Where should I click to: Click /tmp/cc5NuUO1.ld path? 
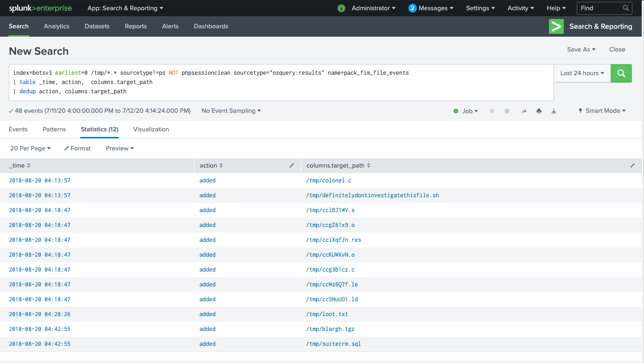[332, 299]
